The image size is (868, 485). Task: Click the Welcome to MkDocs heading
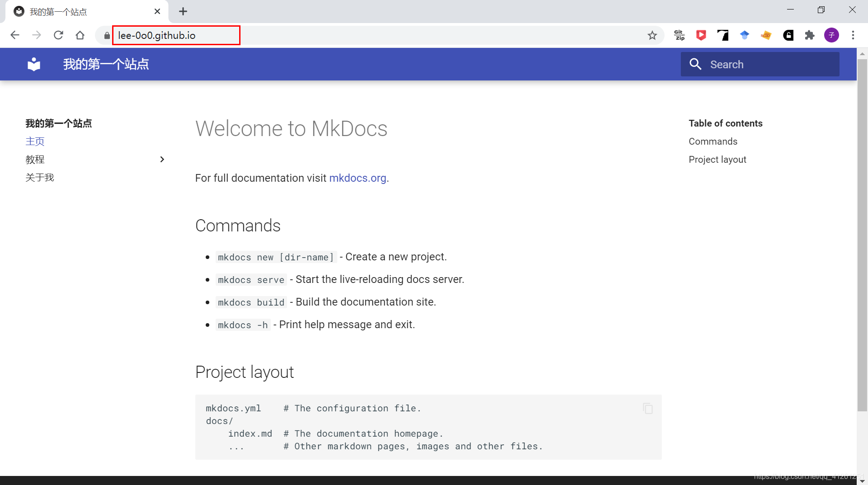[x=291, y=129]
